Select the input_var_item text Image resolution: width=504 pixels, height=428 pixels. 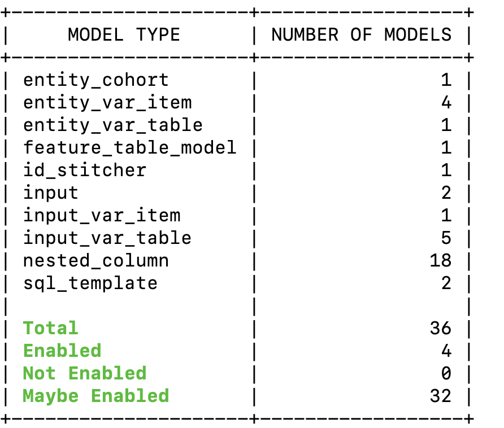(x=102, y=215)
